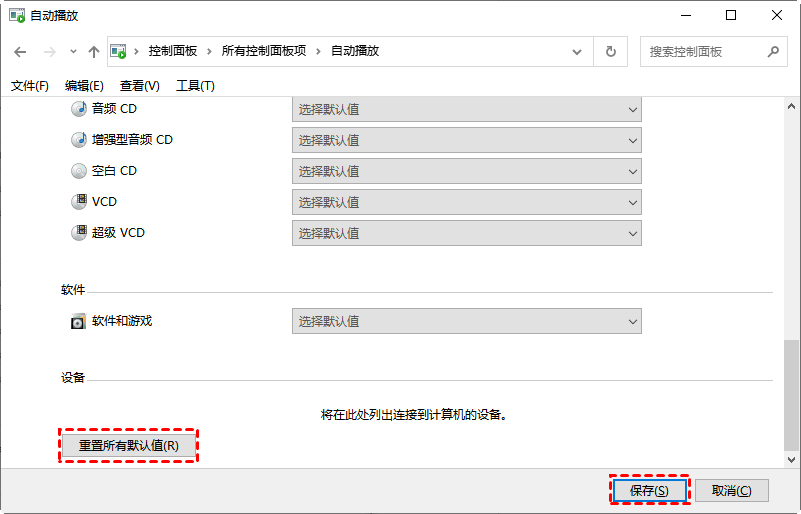Viewport: 801px width, 514px height.
Task: Click the 软件和游戏 icon
Action: pos(79,322)
